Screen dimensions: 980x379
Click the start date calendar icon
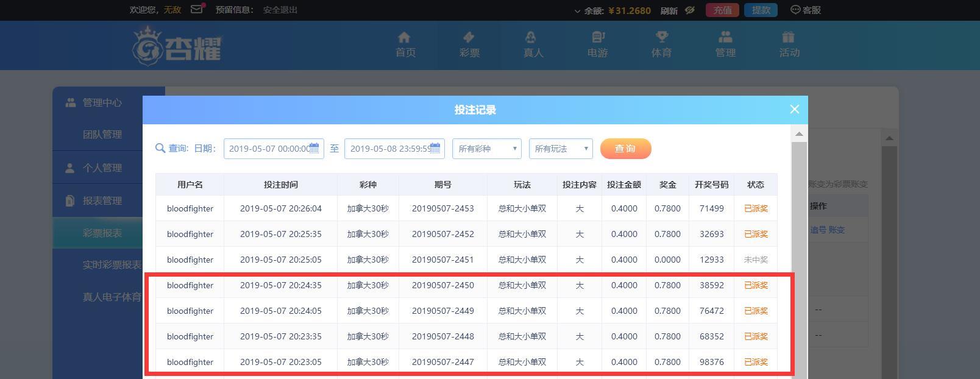point(314,148)
